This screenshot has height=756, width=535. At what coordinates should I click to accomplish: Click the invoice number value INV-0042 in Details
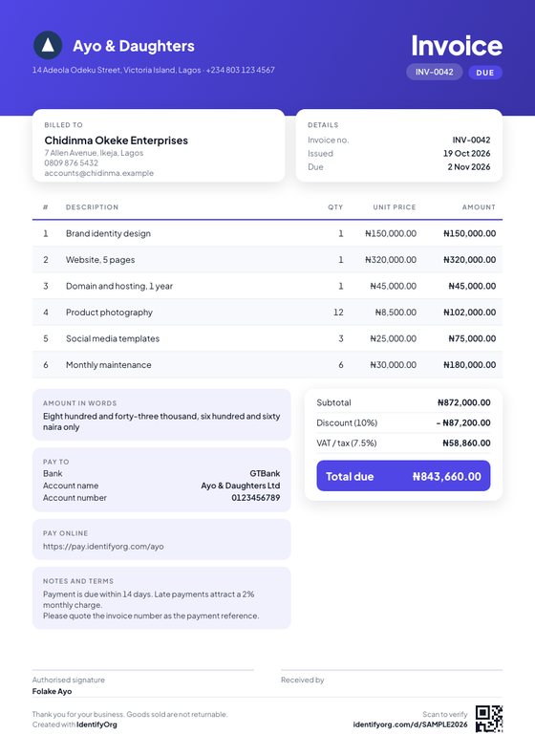(x=471, y=140)
